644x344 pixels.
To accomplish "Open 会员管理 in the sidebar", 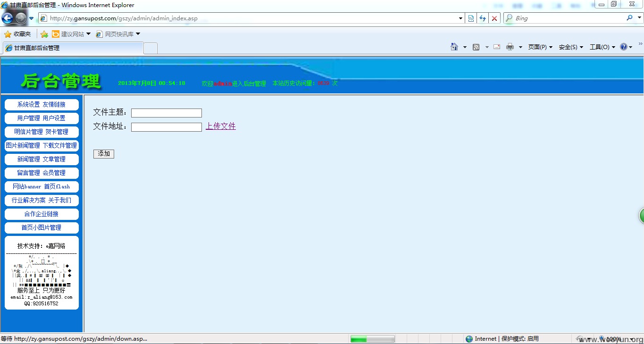I will coord(54,173).
